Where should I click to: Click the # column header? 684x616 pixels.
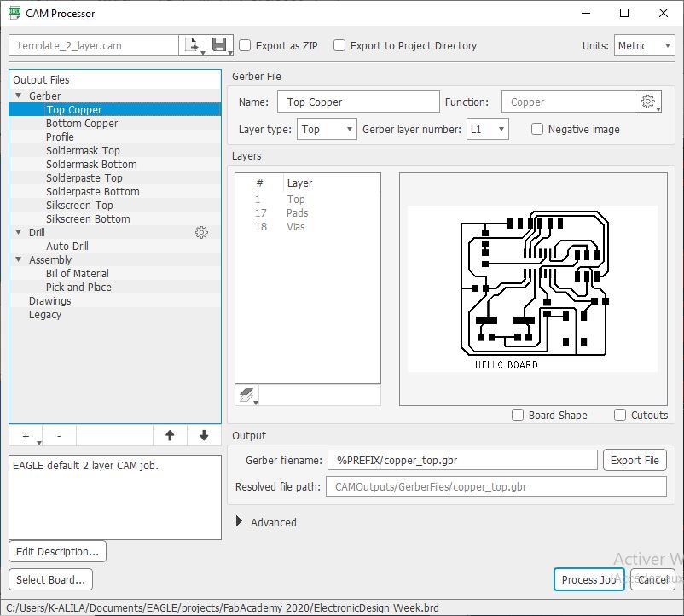coord(259,183)
